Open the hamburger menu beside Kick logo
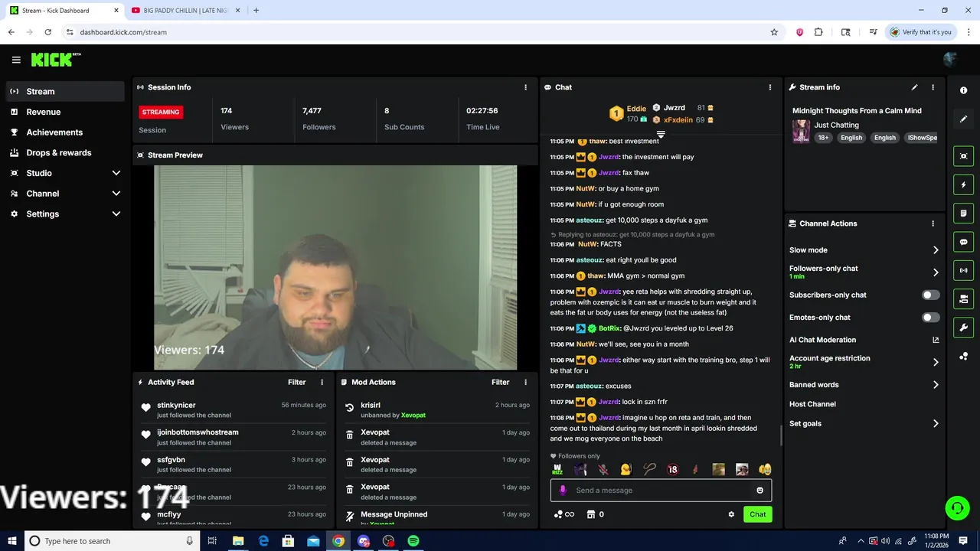The width and height of the screenshot is (980, 551). (x=16, y=60)
